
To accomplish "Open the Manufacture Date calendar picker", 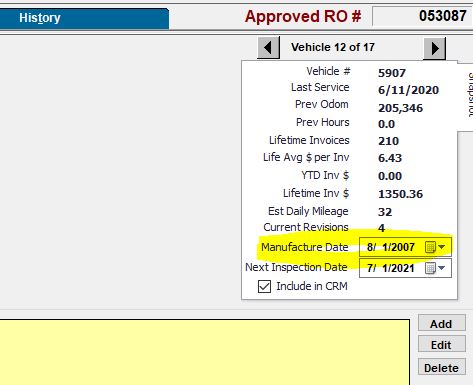I will click(x=430, y=247).
